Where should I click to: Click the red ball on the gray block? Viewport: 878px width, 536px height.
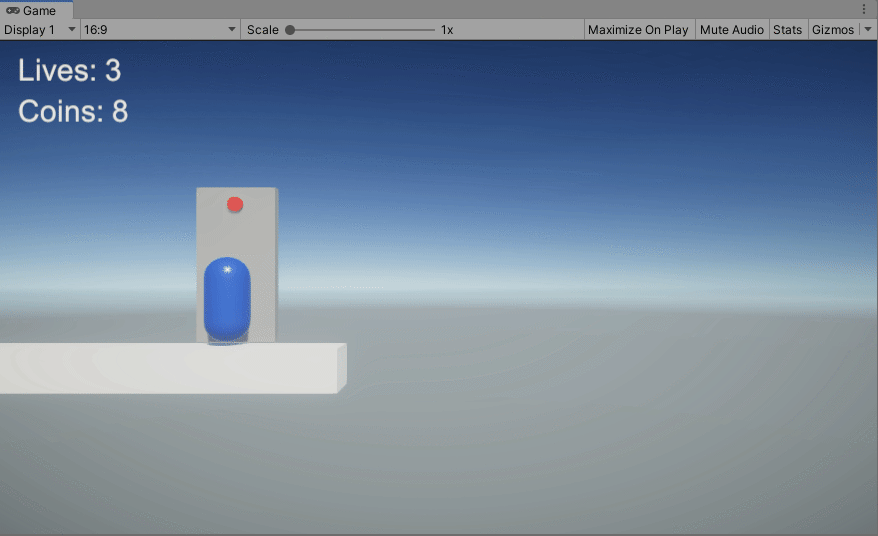tap(235, 204)
